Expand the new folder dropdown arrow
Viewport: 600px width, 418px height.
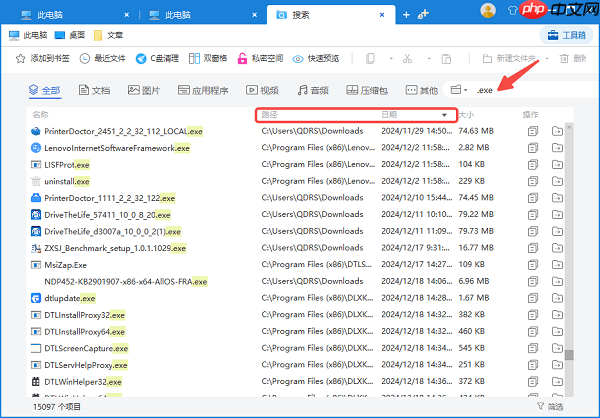[x=547, y=59]
